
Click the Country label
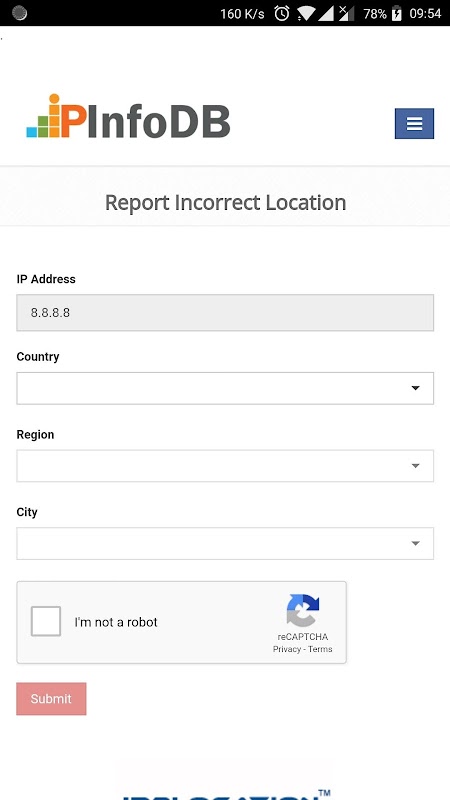38,357
